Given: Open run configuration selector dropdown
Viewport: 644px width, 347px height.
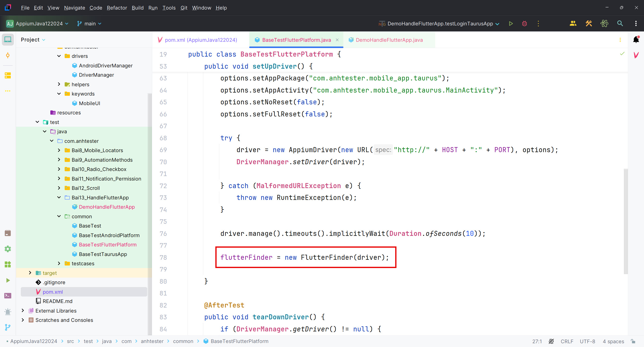Looking at the screenshot, I should (x=439, y=24).
